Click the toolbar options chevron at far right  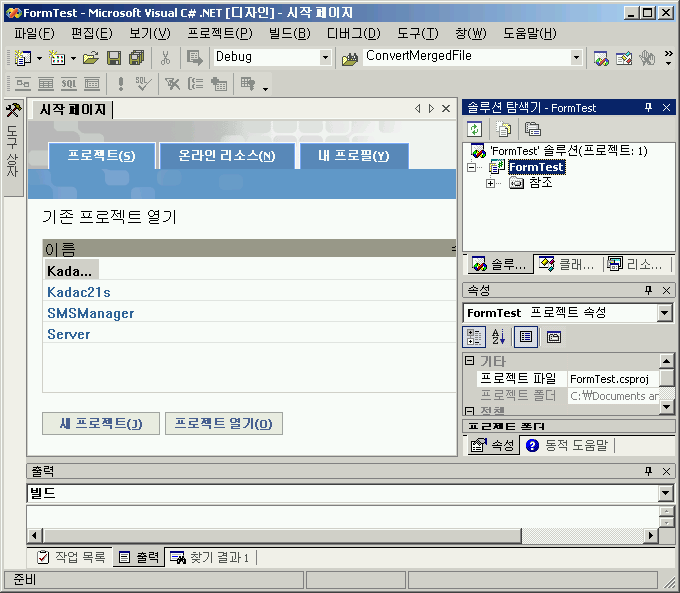pos(668,58)
